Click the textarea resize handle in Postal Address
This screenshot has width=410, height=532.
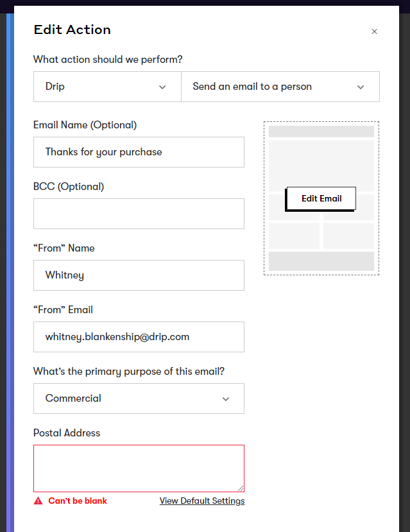(x=241, y=488)
